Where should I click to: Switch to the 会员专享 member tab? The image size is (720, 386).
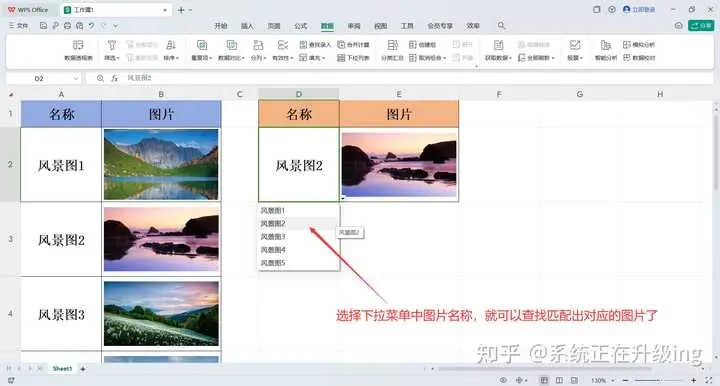(440, 26)
